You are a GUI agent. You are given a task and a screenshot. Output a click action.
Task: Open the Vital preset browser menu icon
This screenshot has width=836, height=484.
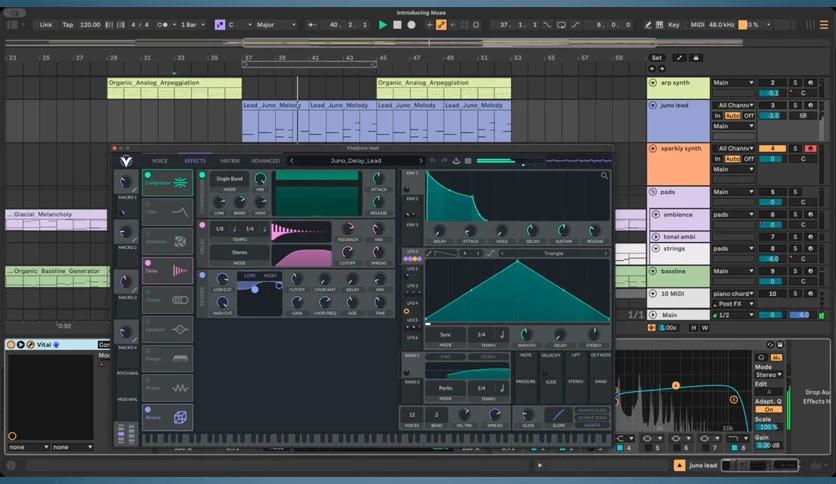[468, 160]
